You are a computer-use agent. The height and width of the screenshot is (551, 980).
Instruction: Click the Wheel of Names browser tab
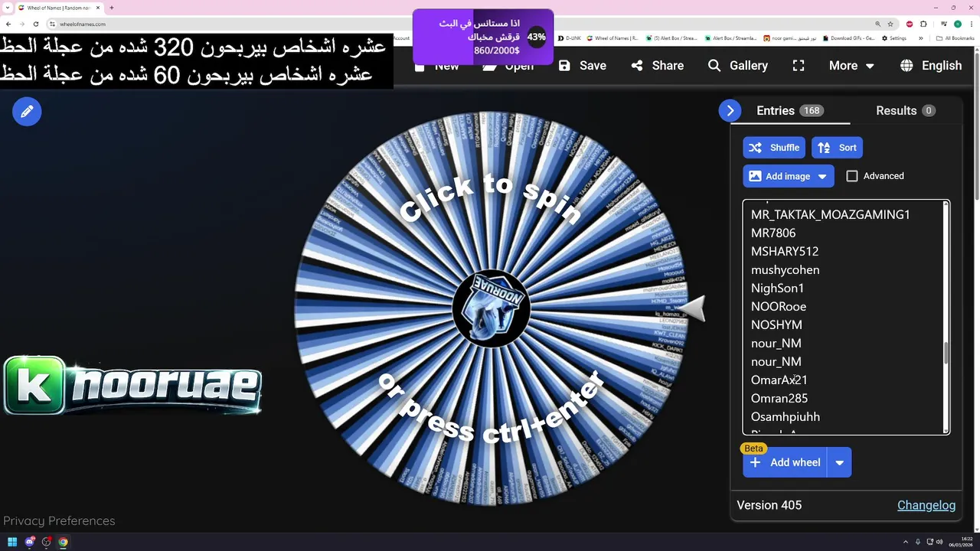(60, 8)
